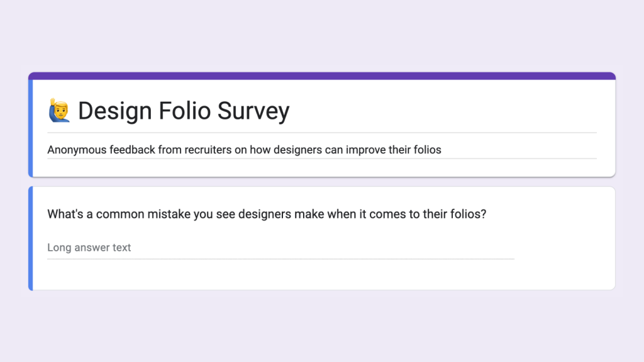This screenshot has width=644, height=362.
Task: Click the blue accent edge of the question card
Action: (31, 238)
